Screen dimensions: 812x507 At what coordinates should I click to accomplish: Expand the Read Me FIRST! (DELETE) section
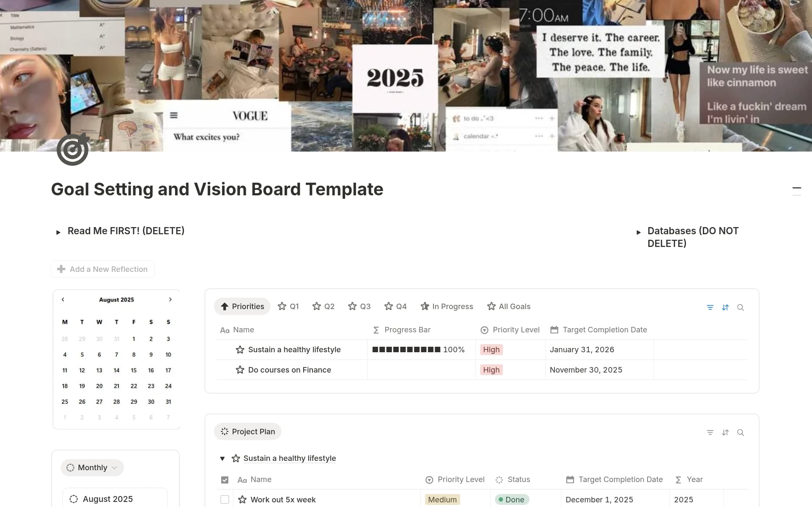click(58, 232)
